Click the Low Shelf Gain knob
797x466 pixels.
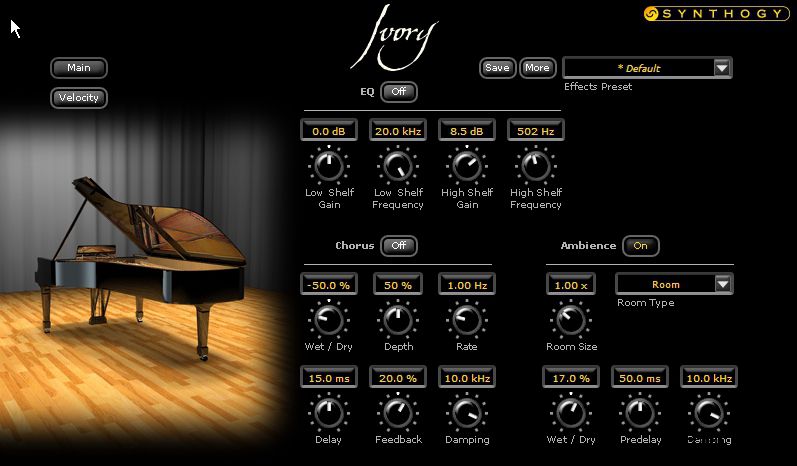pyautogui.click(x=329, y=166)
